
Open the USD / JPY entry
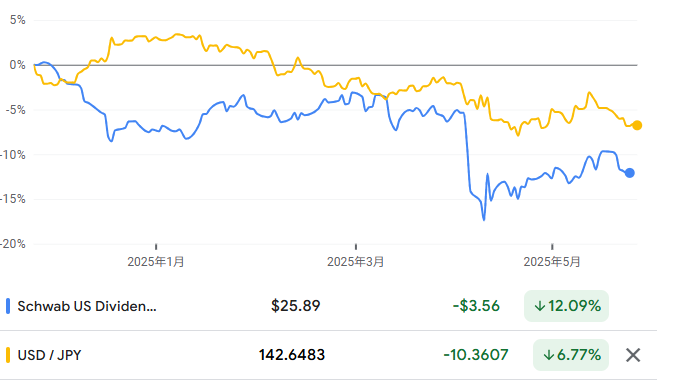click(x=49, y=355)
